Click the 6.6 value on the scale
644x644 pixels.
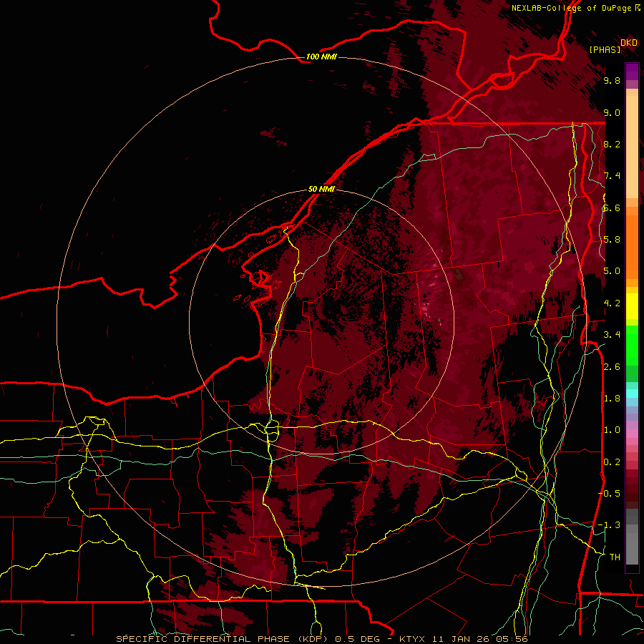click(x=612, y=208)
